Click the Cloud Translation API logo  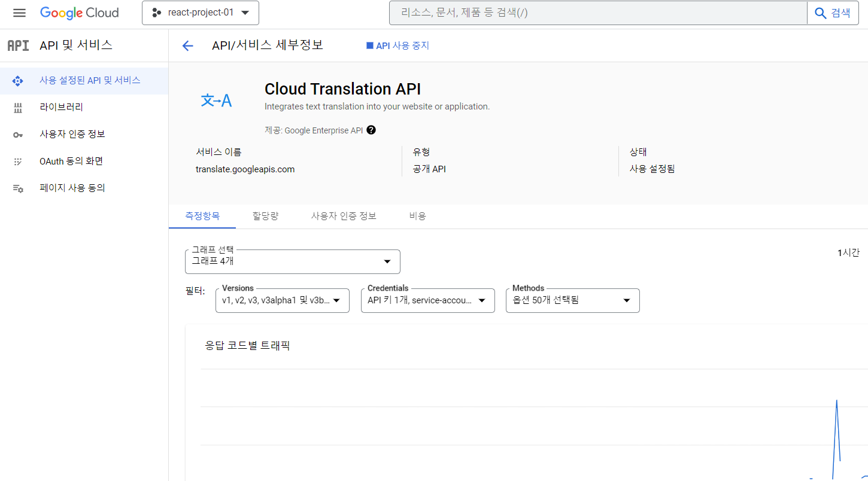click(216, 101)
